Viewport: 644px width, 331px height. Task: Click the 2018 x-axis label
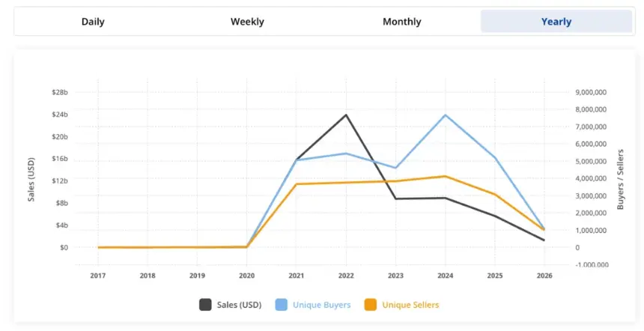coord(148,276)
